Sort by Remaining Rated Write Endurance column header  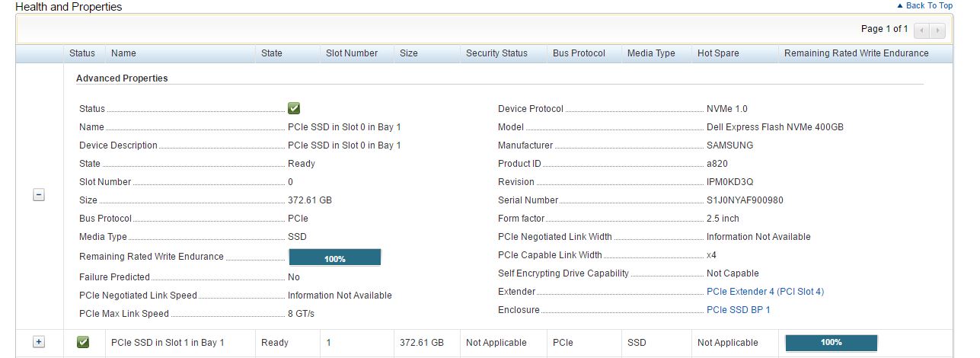857,53
